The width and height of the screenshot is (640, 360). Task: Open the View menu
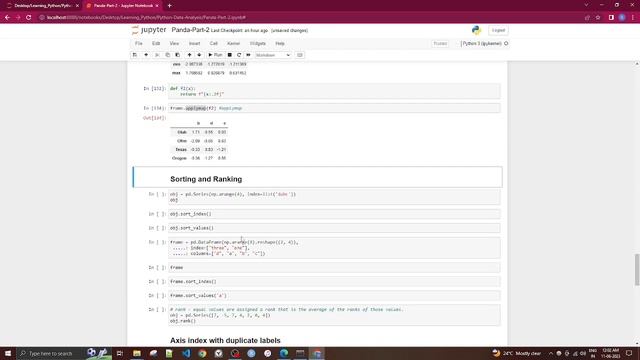tap(174, 43)
